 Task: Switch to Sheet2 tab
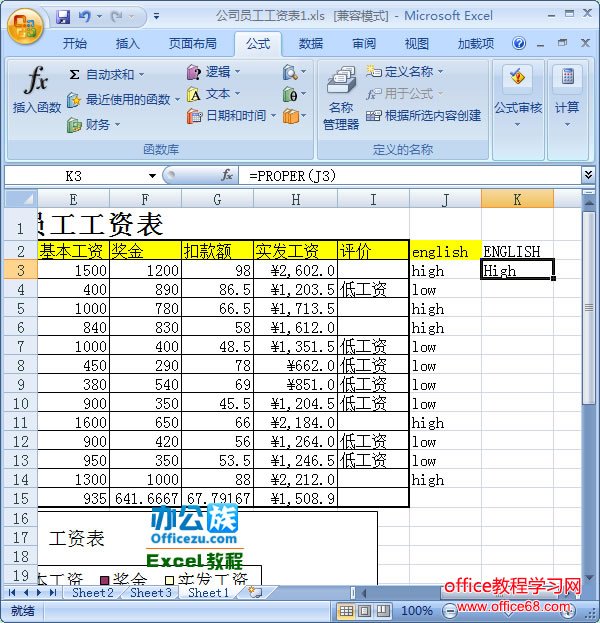click(93, 592)
